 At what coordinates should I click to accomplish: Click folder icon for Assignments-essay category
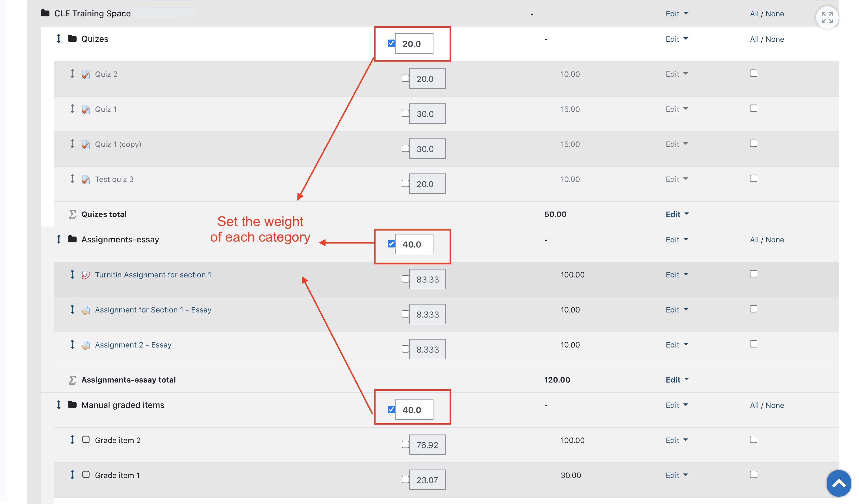pyautogui.click(x=72, y=239)
